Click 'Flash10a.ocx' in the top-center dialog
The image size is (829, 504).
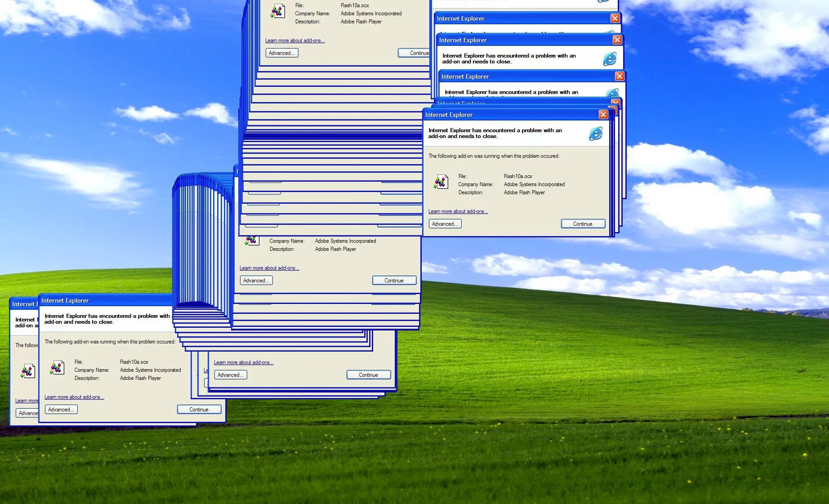point(355,5)
